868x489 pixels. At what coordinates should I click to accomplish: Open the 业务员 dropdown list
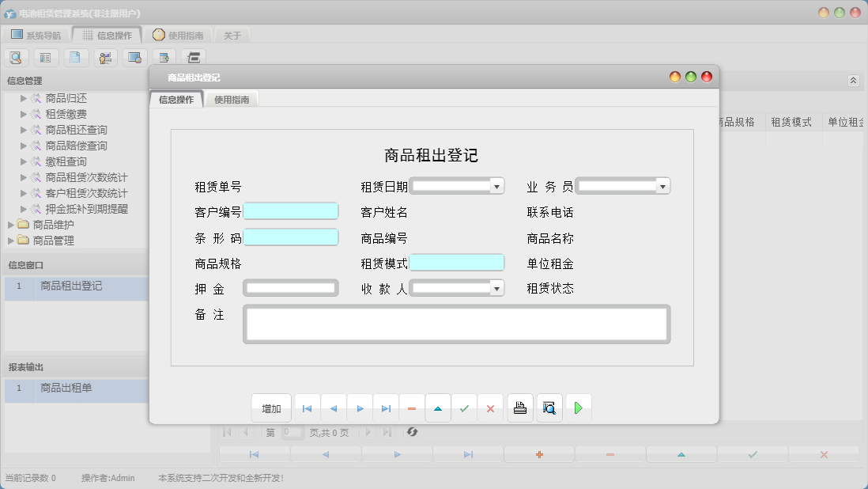662,187
